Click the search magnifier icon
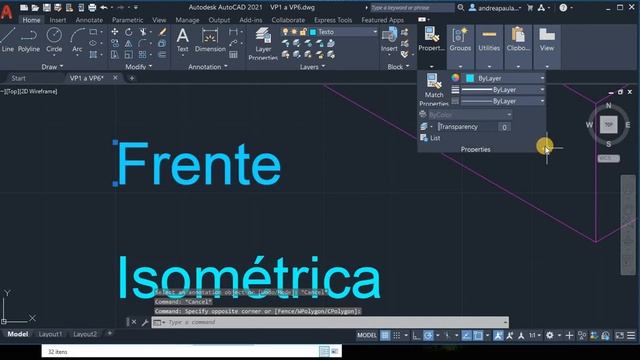The height and width of the screenshot is (360, 640). coord(460,7)
